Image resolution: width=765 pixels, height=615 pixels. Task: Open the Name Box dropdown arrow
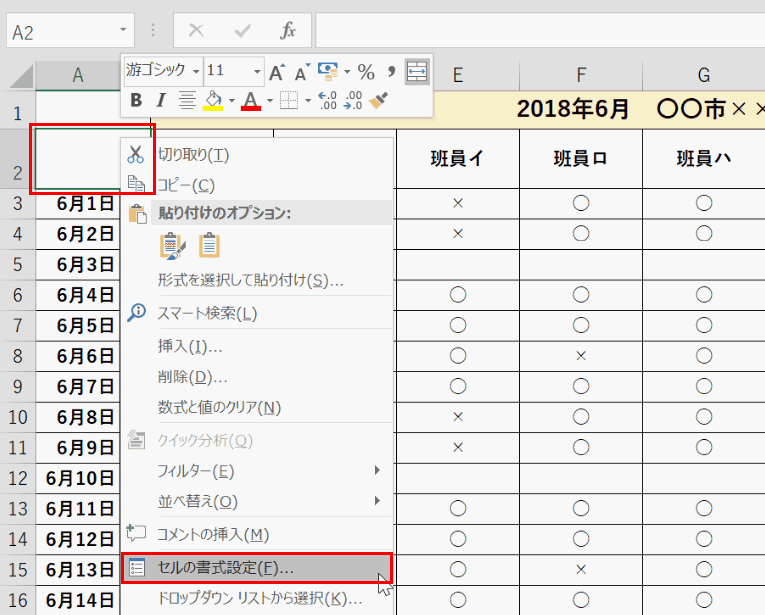(x=123, y=30)
